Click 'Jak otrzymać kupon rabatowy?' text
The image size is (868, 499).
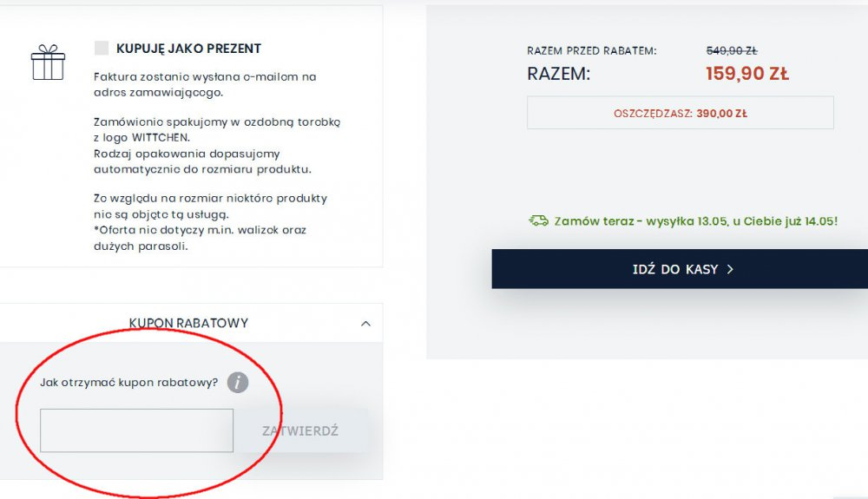point(129,382)
